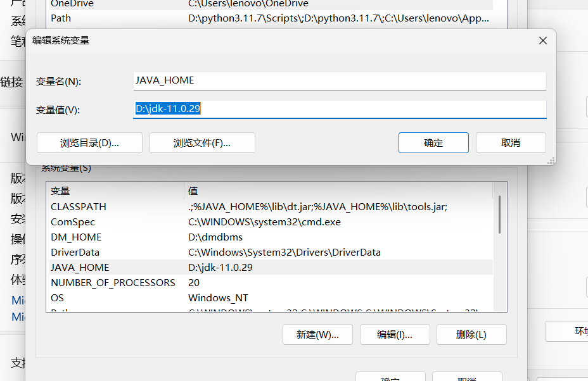Click the 变量值 field with D:\jdk-11.0.29

tap(340, 109)
